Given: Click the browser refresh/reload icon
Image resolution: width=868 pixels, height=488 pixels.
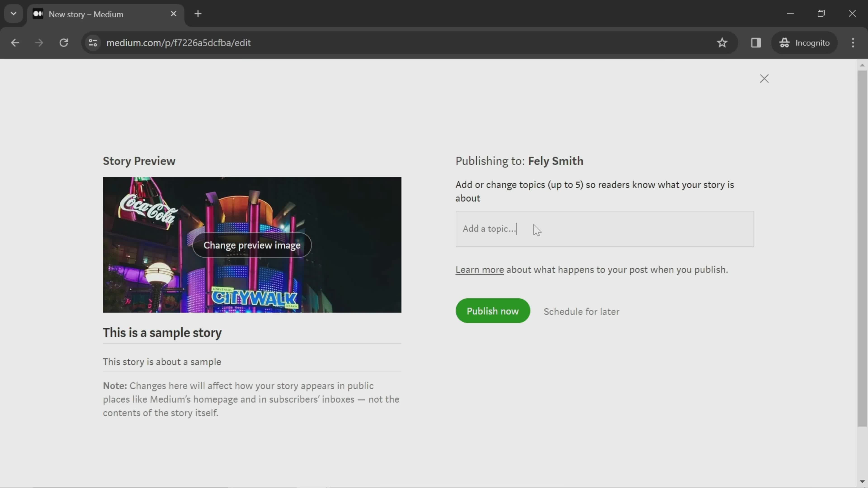Looking at the screenshot, I should click(x=64, y=42).
